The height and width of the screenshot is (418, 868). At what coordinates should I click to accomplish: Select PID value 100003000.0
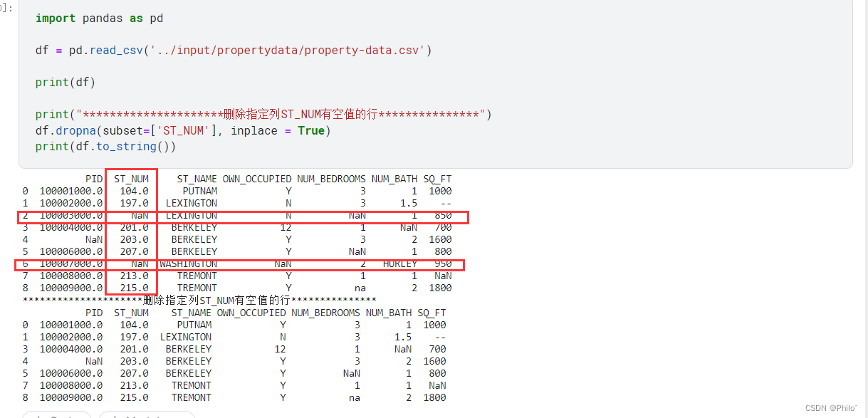[x=71, y=215]
